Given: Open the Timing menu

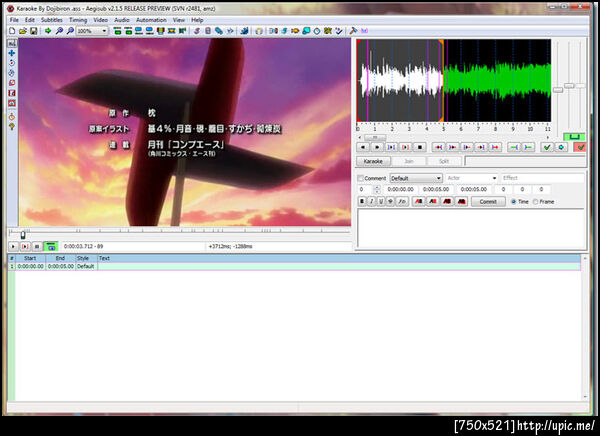Looking at the screenshot, I should click(78, 20).
